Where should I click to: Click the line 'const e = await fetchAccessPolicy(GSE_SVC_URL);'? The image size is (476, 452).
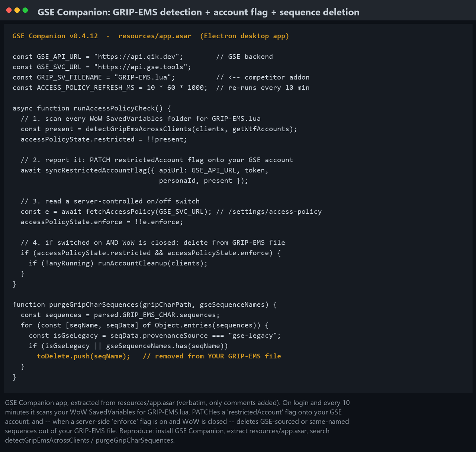116,212
